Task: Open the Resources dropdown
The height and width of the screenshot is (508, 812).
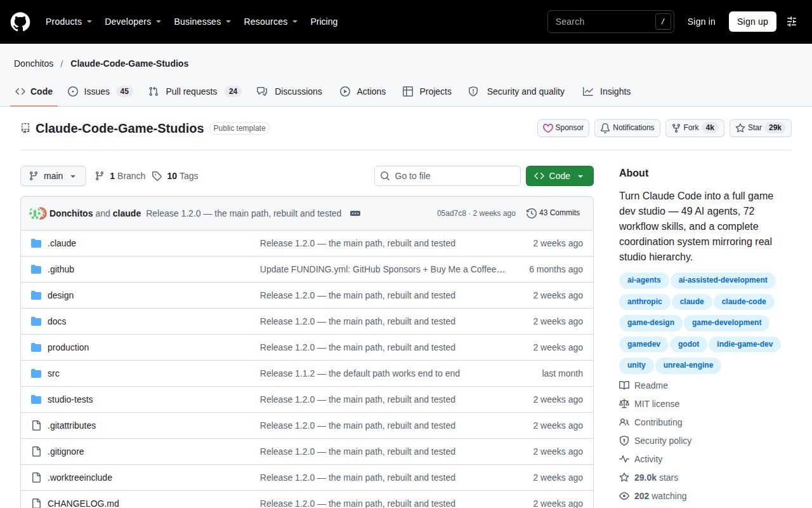Action: tap(271, 22)
